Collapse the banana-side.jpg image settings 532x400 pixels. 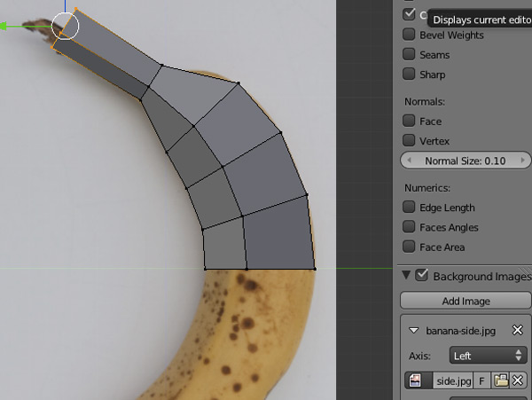(413, 331)
